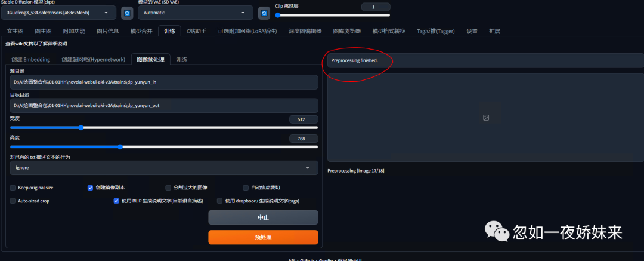Enable the 分割过大的图像 checkbox
The image size is (644, 261).
click(168, 188)
